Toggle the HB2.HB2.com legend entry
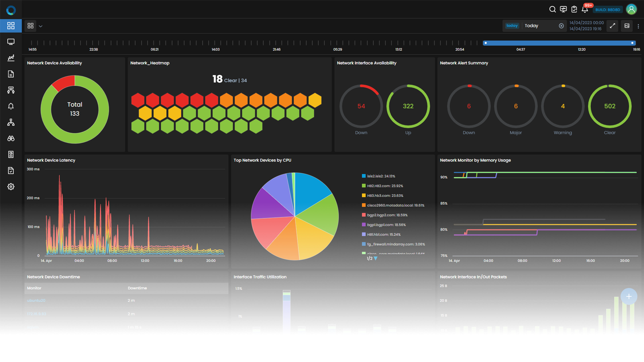This screenshot has width=644, height=362. 385,186
